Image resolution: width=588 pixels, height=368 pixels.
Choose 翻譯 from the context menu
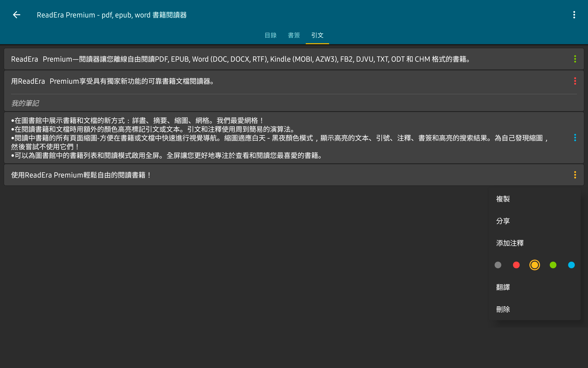coord(534,287)
